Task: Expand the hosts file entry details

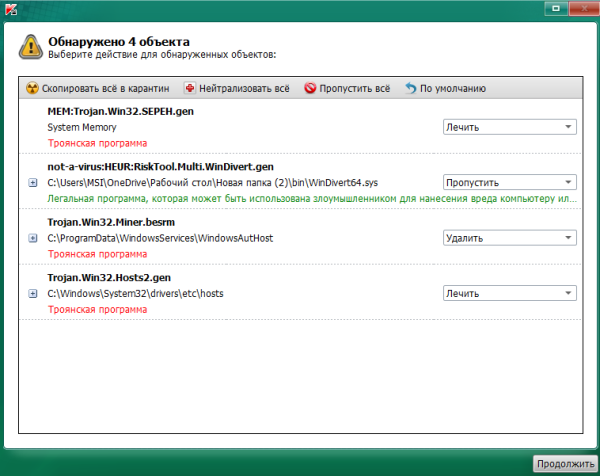Action: pos(33,294)
